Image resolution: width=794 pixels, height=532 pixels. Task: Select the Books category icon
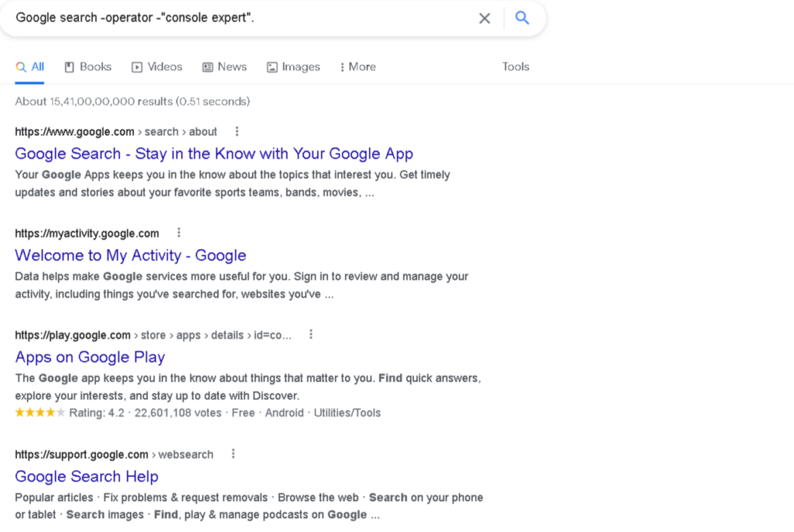tap(71, 67)
